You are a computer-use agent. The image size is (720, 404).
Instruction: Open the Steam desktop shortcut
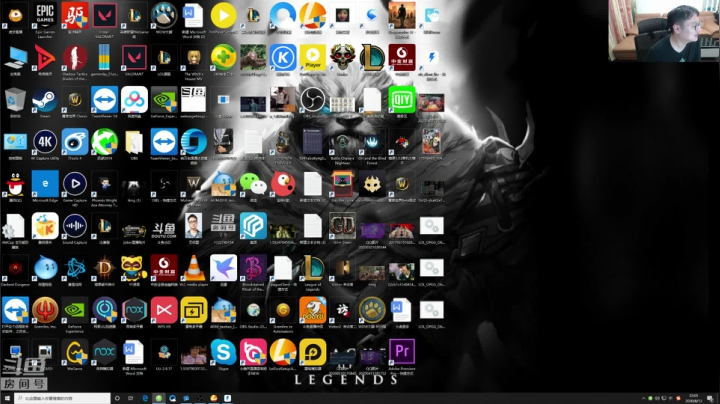(45, 100)
